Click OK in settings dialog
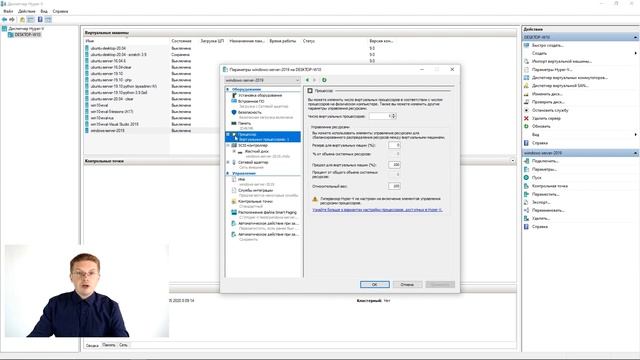This screenshot has height=360, width=640. click(375, 284)
